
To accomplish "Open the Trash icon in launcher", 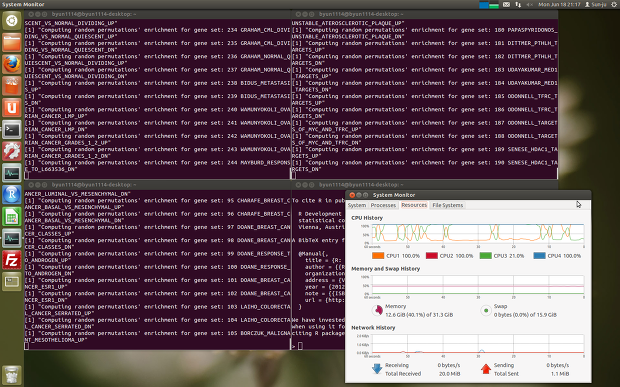I will 11,375.
